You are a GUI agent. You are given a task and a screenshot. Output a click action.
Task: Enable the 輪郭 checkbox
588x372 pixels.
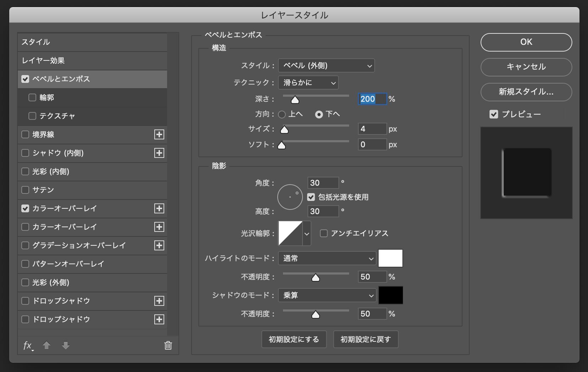pos(32,97)
